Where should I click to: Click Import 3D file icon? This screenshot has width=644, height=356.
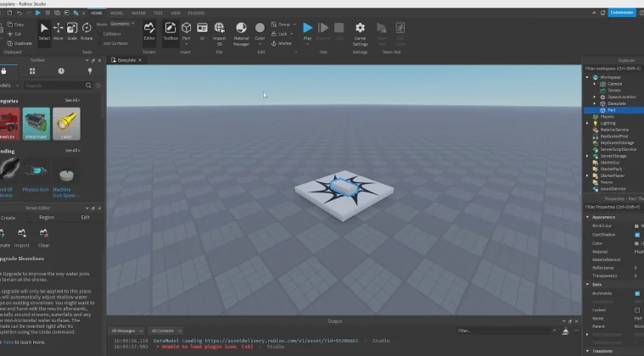[219, 34]
